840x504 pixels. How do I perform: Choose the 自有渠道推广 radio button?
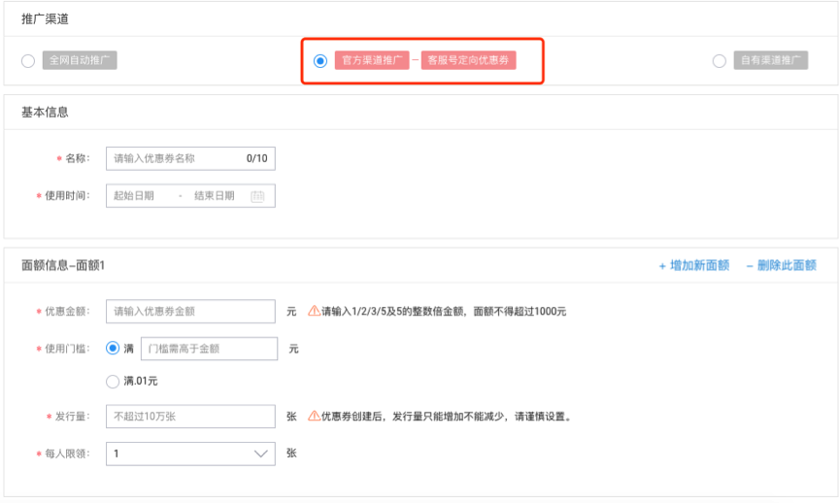719,61
